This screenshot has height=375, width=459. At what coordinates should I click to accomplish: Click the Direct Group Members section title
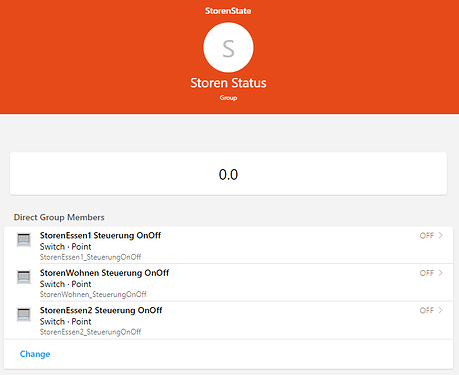point(59,217)
